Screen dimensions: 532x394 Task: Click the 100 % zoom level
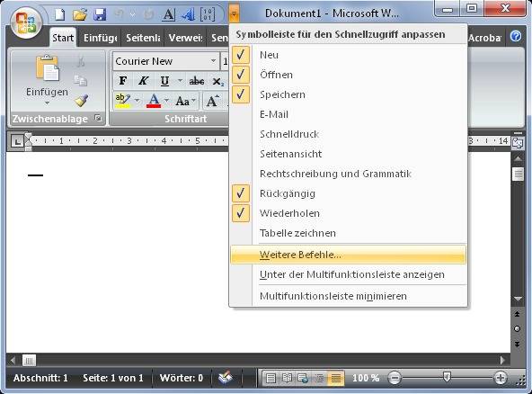[x=366, y=378]
